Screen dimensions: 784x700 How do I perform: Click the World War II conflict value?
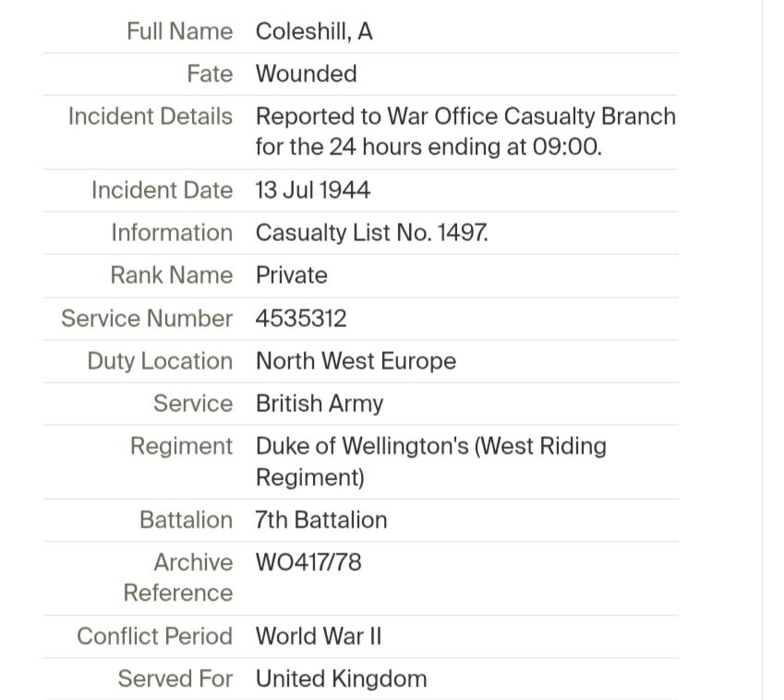[318, 636]
